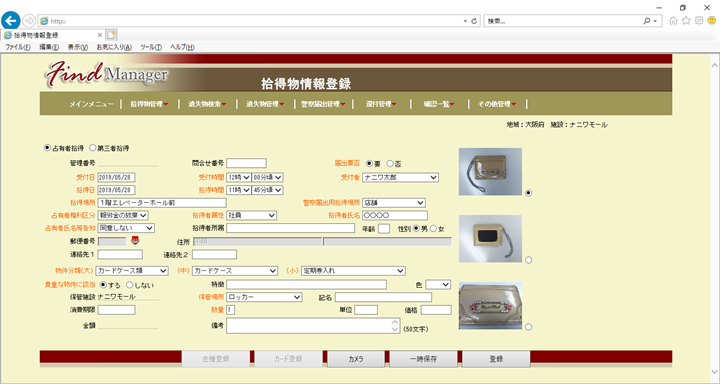The image size is (720, 384).
Task: Set 届出要否 to 要
Action: click(x=369, y=164)
